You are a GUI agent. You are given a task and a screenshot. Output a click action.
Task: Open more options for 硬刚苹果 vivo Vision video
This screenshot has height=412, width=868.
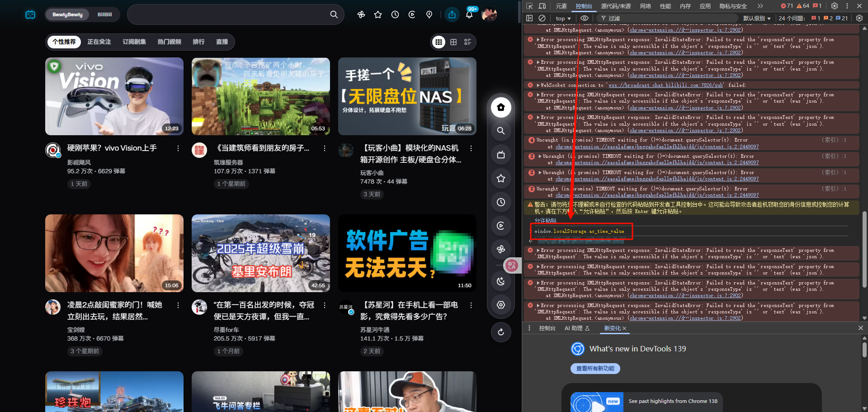click(x=178, y=148)
